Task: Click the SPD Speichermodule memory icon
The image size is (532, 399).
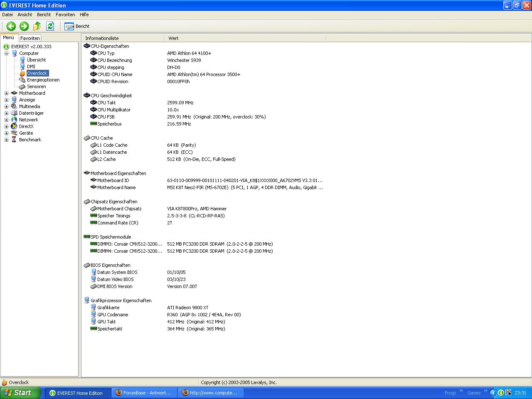Action: coord(87,236)
